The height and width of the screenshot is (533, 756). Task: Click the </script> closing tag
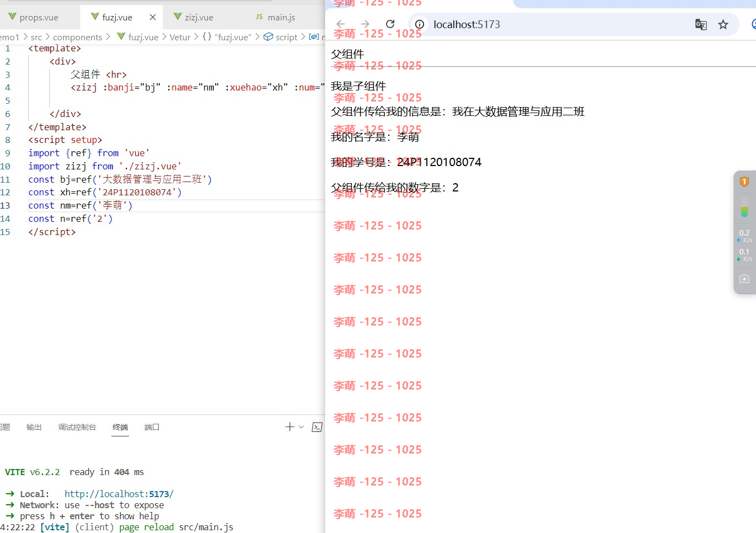tap(52, 232)
